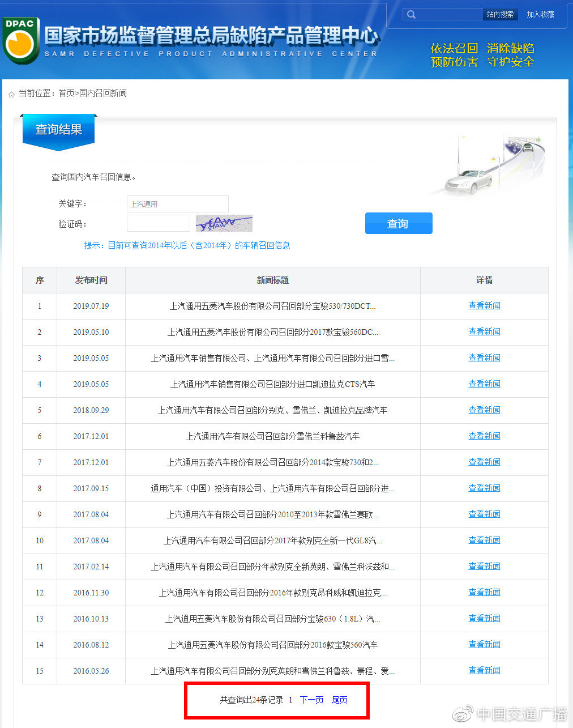Click title 2016款宝骏560汽车
This screenshot has height=728, width=573.
[x=272, y=645]
